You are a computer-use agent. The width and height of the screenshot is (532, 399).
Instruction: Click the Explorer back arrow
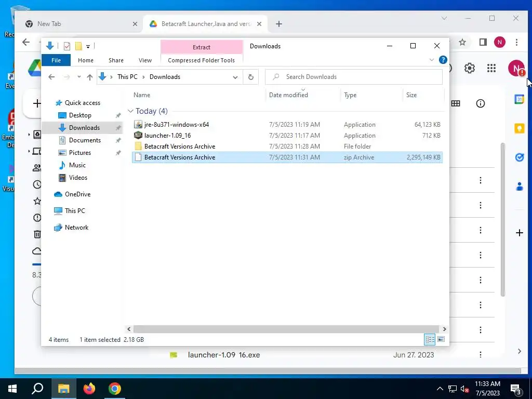tap(51, 77)
